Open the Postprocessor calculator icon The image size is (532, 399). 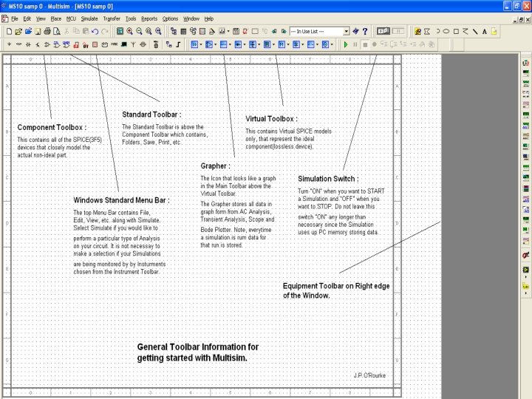point(236,31)
